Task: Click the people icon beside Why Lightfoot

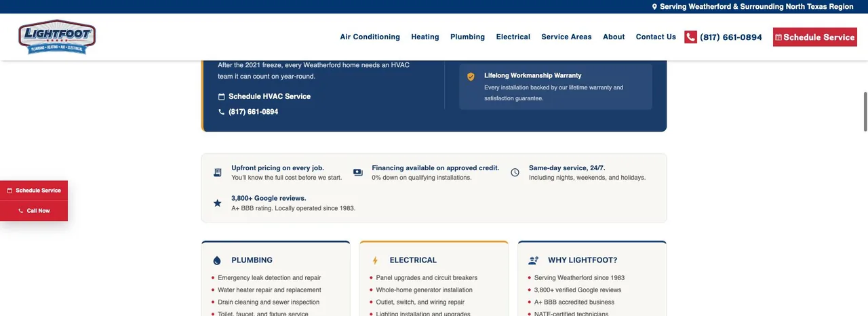Action: [x=534, y=260]
